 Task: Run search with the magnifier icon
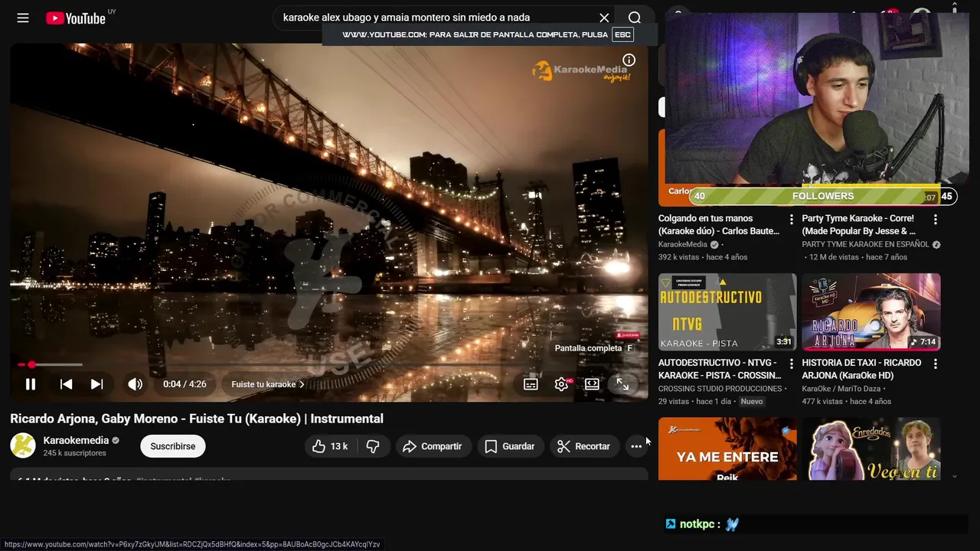click(x=635, y=18)
